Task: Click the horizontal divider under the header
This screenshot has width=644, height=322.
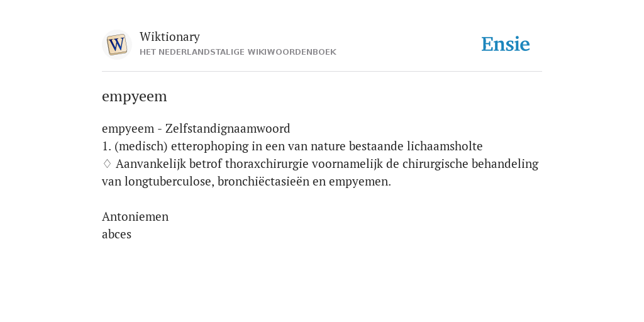Action: click(322, 72)
